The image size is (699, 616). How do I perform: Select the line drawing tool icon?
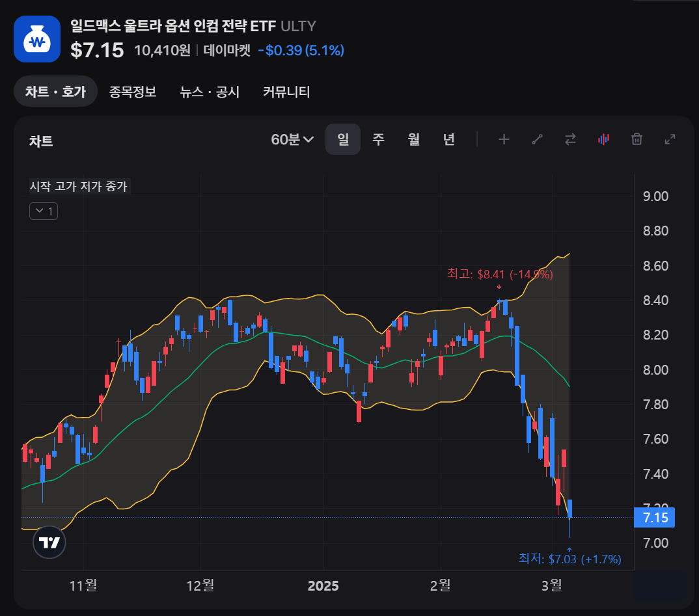[537, 139]
